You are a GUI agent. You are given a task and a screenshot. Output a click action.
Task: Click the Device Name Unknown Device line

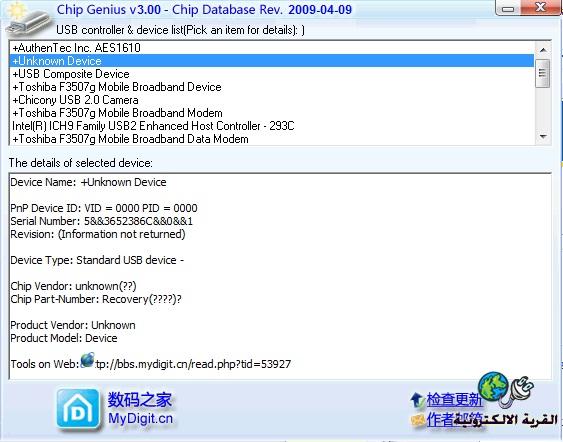[88, 182]
